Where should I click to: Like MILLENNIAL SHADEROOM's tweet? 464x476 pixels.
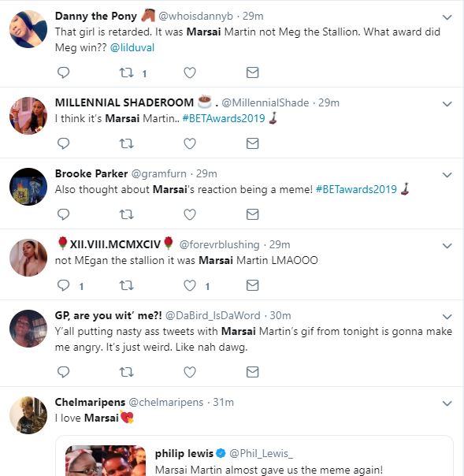point(190,143)
